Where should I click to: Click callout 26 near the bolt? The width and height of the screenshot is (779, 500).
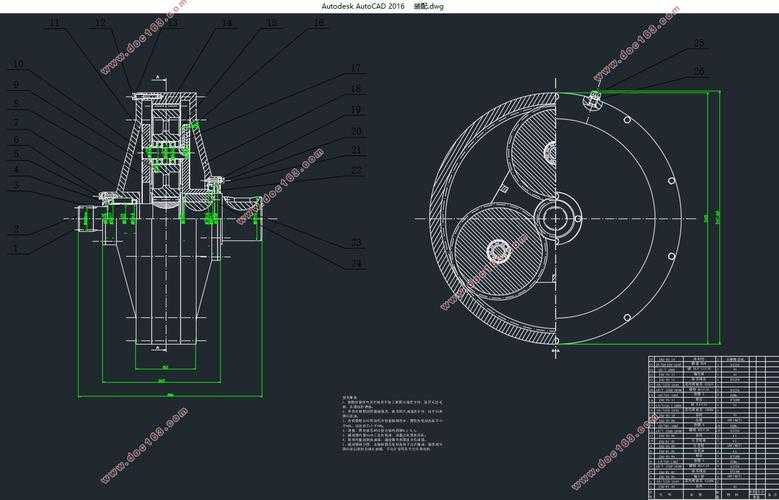699,71
